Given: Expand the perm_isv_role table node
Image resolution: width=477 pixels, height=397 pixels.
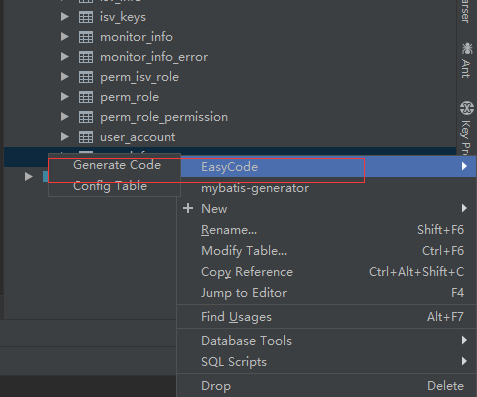Looking at the screenshot, I should (65, 77).
